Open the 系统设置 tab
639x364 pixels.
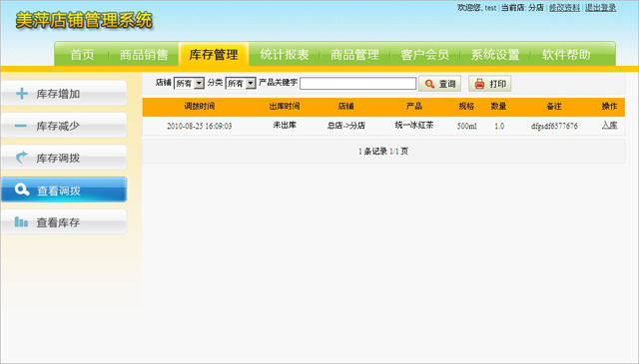pos(495,55)
